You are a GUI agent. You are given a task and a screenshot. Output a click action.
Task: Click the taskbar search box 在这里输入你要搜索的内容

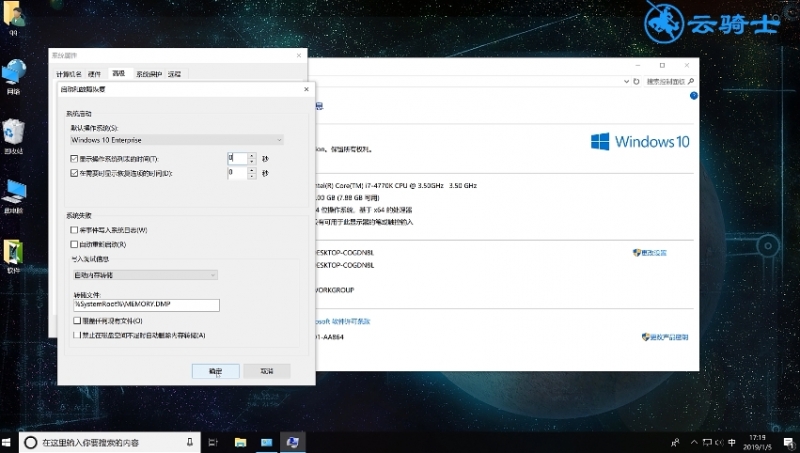[109, 442]
